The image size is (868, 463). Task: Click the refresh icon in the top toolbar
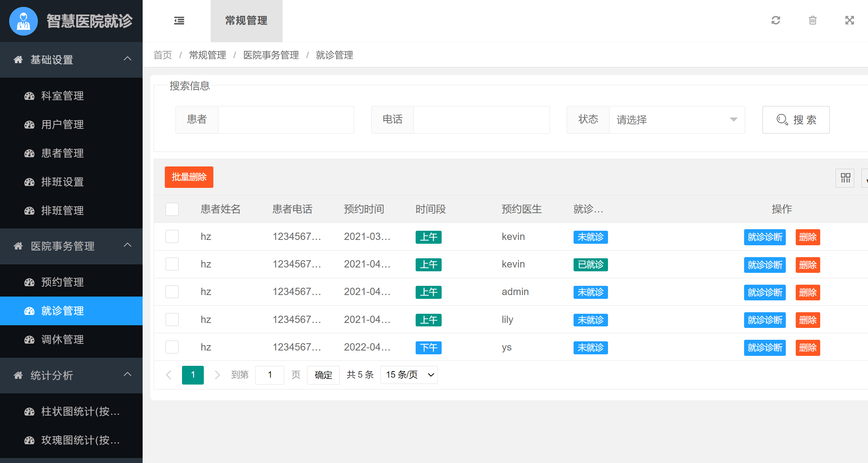pos(775,21)
